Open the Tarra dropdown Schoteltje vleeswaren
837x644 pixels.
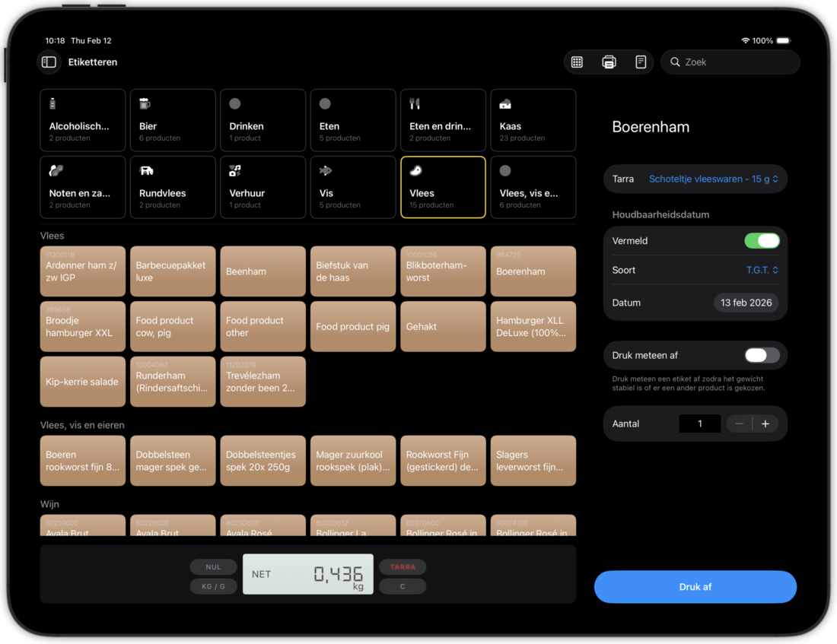(713, 179)
